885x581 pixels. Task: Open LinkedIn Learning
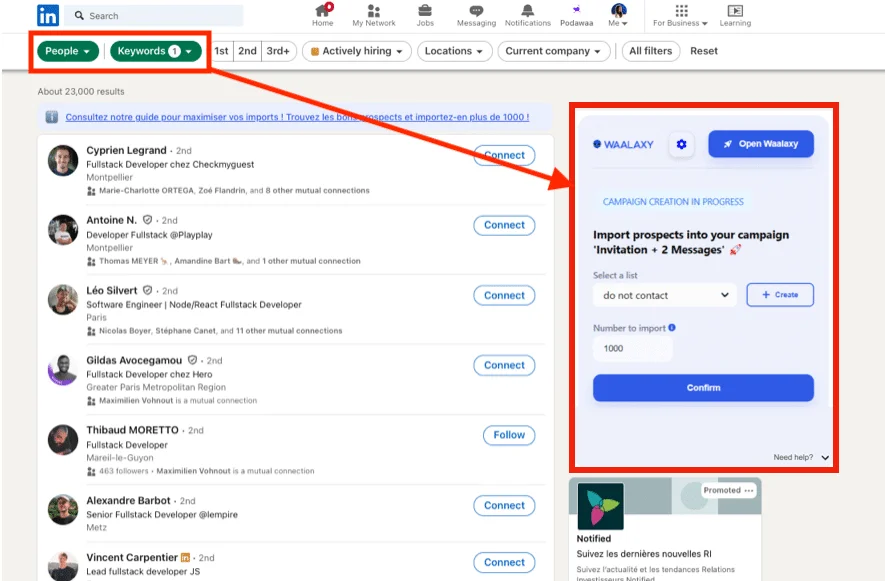click(735, 15)
